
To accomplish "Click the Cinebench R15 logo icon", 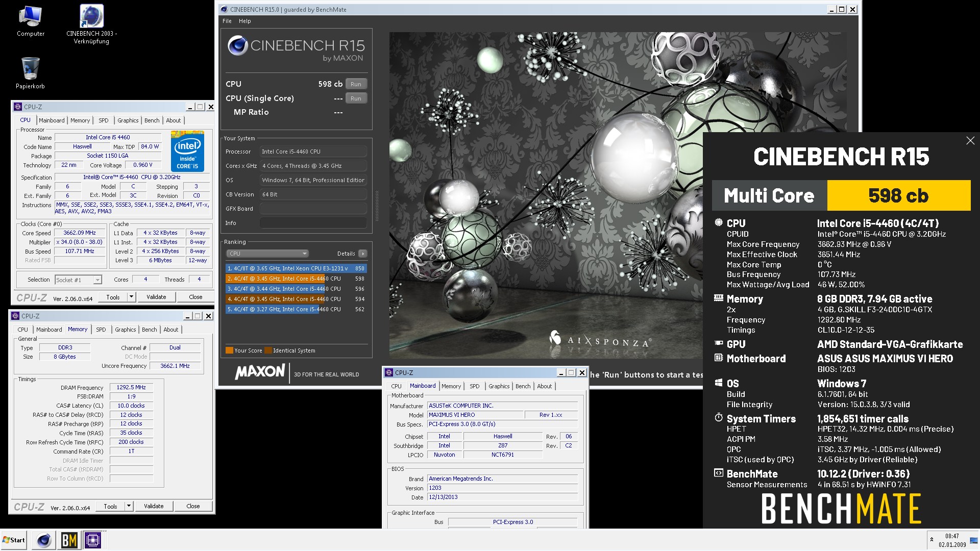I will pyautogui.click(x=238, y=45).
